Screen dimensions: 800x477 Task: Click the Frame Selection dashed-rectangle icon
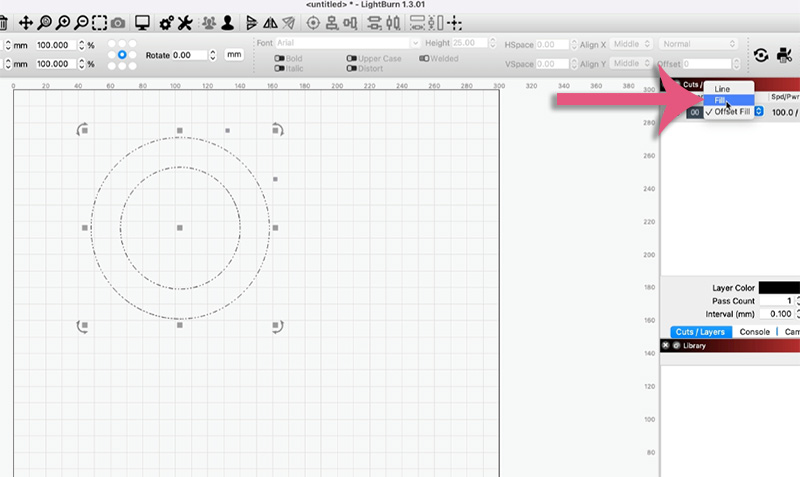99,21
